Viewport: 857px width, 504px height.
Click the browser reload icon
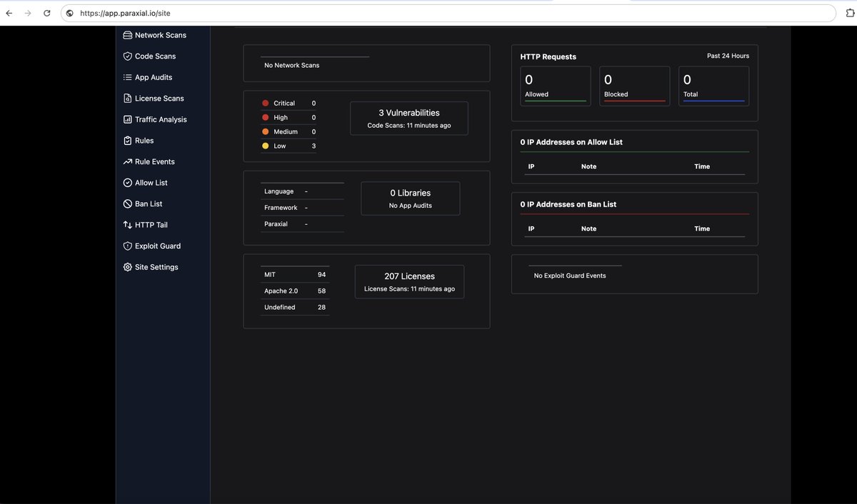pos(46,12)
